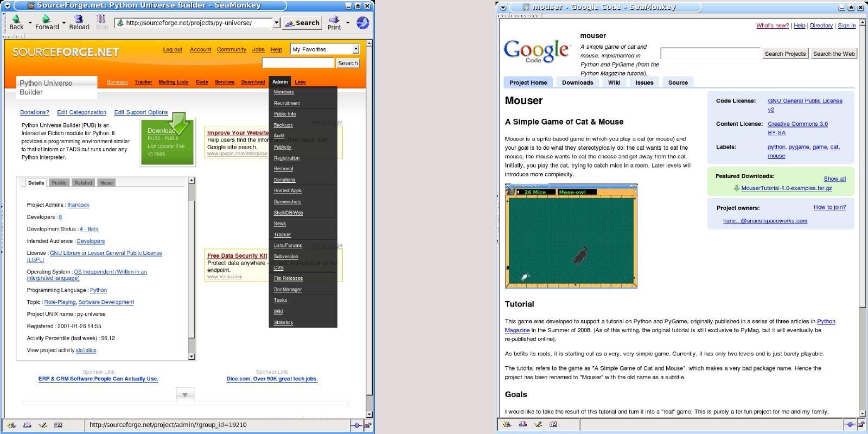The height and width of the screenshot is (434, 868).
Task: Click online/offline plug icon in mouser window
Action: 850,424
